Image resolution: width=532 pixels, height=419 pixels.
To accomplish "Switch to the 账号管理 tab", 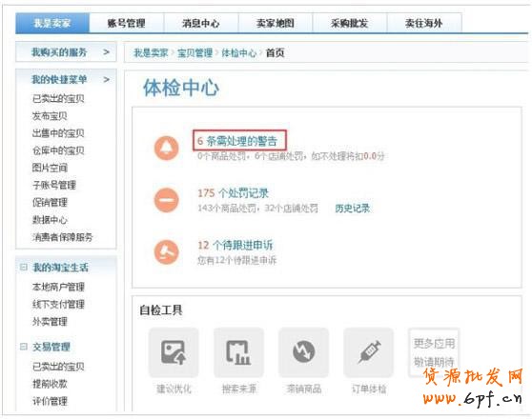I will point(127,23).
